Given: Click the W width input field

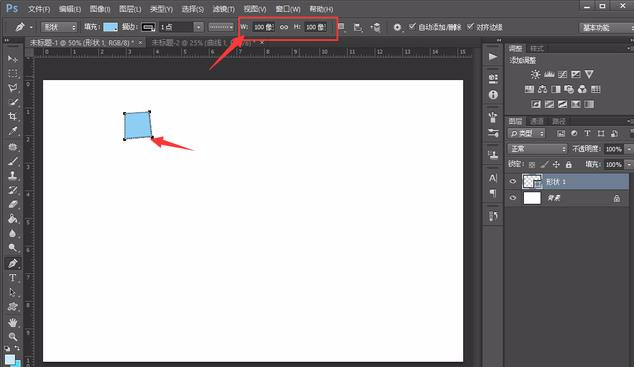Looking at the screenshot, I should click(263, 27).
